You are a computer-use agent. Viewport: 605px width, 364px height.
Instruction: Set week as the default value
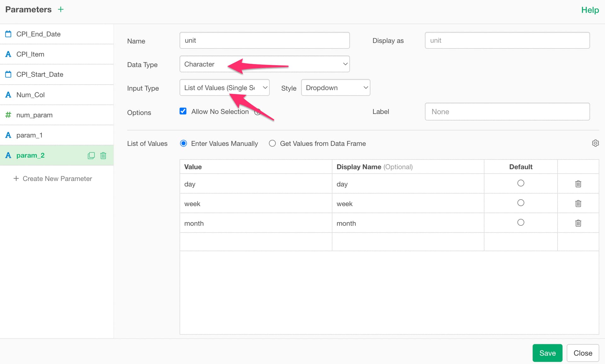[521, 203]
